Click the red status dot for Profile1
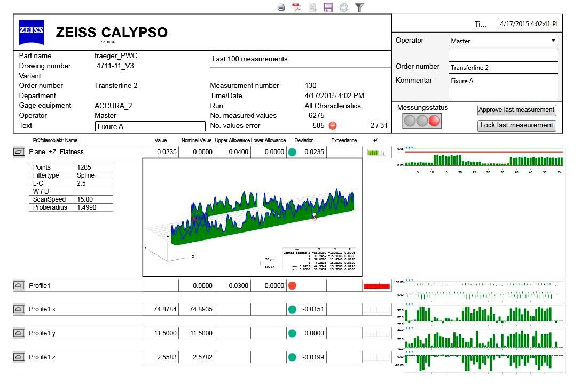Image resolution: width=581 pixels, height=392 pixels. click(292, 285)
